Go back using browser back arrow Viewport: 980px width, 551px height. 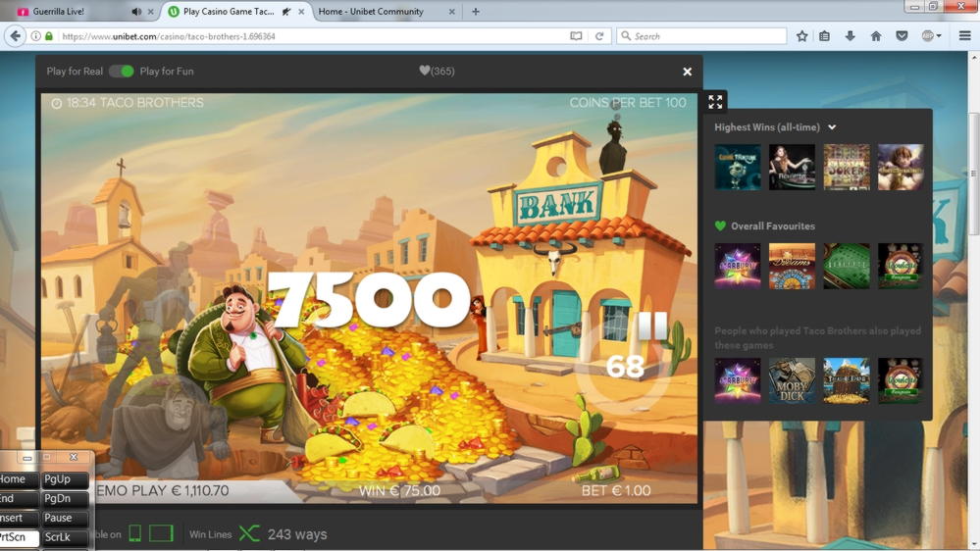[x=15, y=36]
